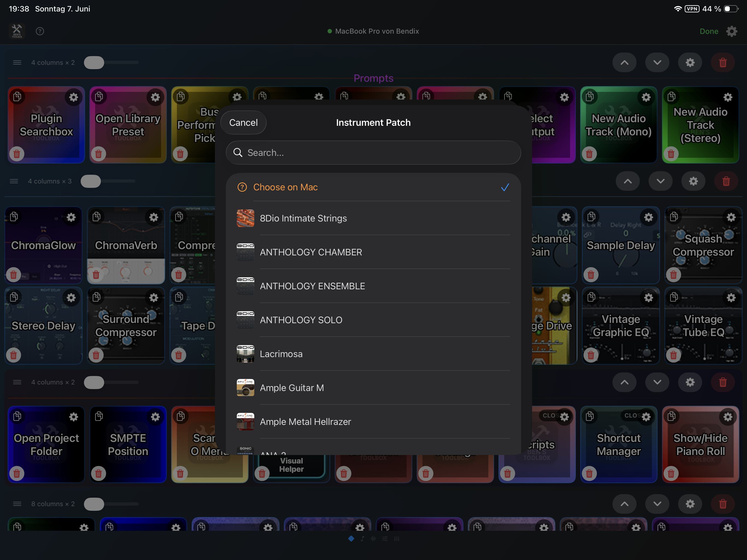
Task: Delete the 8 columns × 2 section
Action: pos(723,504)
